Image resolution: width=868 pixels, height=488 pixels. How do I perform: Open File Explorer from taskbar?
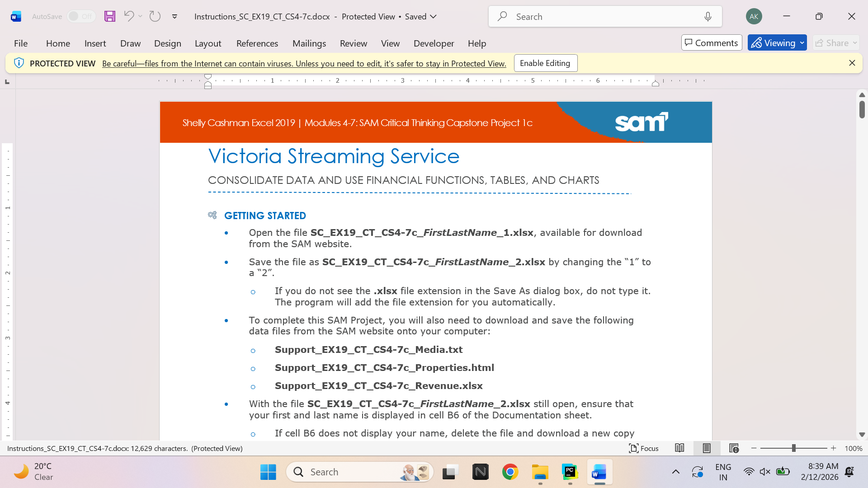(x=540, y=472)
